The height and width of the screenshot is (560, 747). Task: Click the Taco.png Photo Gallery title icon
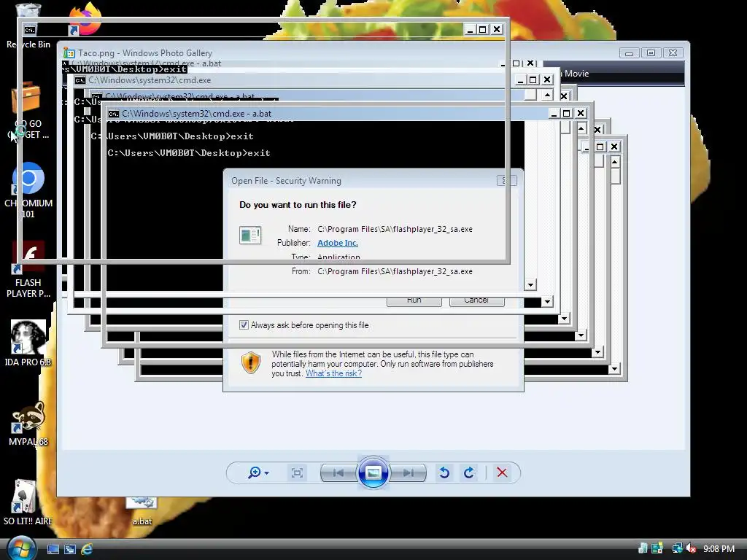pos(69,52)
